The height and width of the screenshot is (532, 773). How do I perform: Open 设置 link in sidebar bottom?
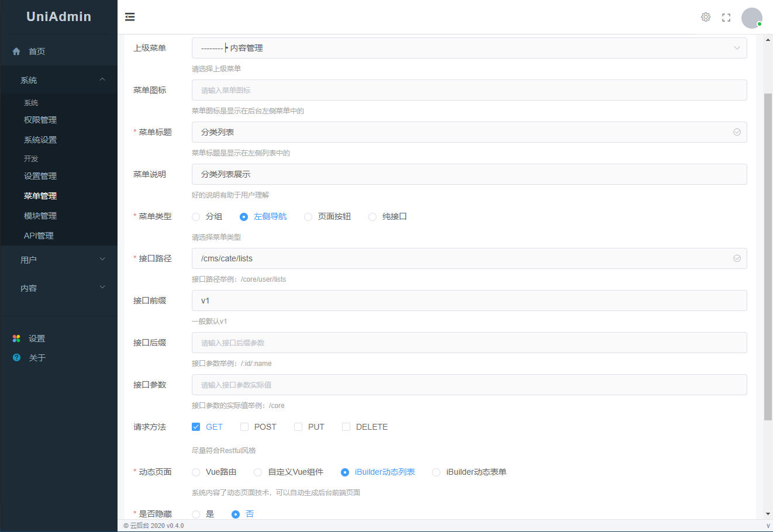pyautogui.click(x=37, y=338)
